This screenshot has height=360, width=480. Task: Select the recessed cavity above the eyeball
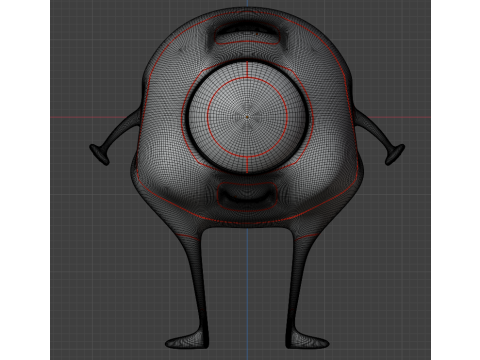click(x=247, y=34)
